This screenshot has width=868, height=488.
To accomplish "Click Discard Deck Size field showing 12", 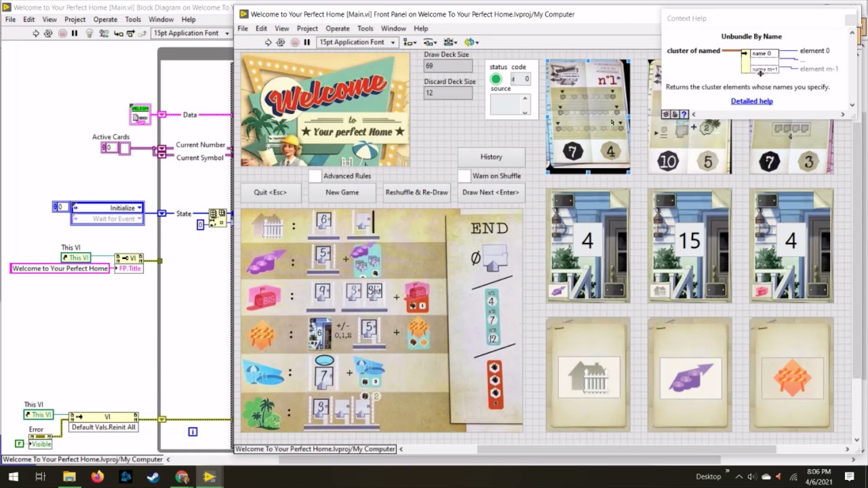I will pos(448,93).
